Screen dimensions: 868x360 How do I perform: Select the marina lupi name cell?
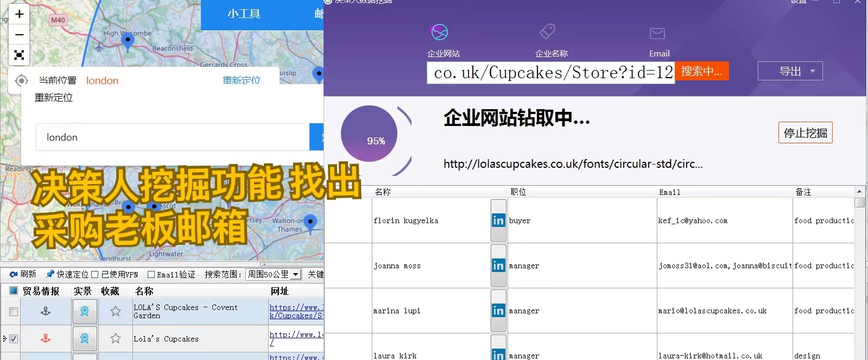(x=432, y=311)
